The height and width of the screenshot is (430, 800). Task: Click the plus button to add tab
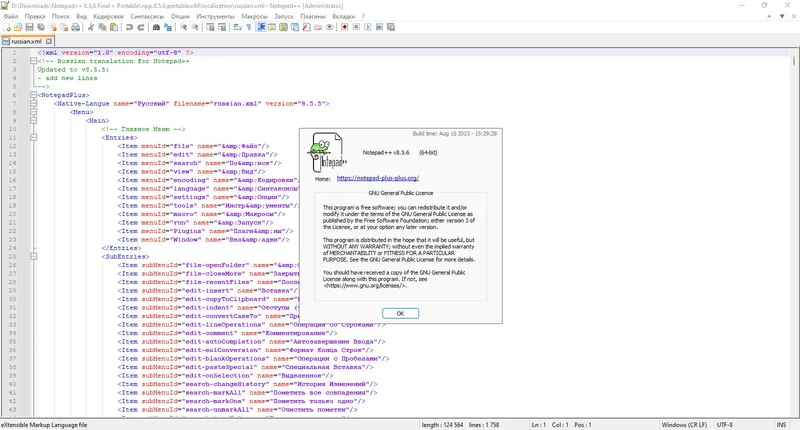[x=769, y=16]
